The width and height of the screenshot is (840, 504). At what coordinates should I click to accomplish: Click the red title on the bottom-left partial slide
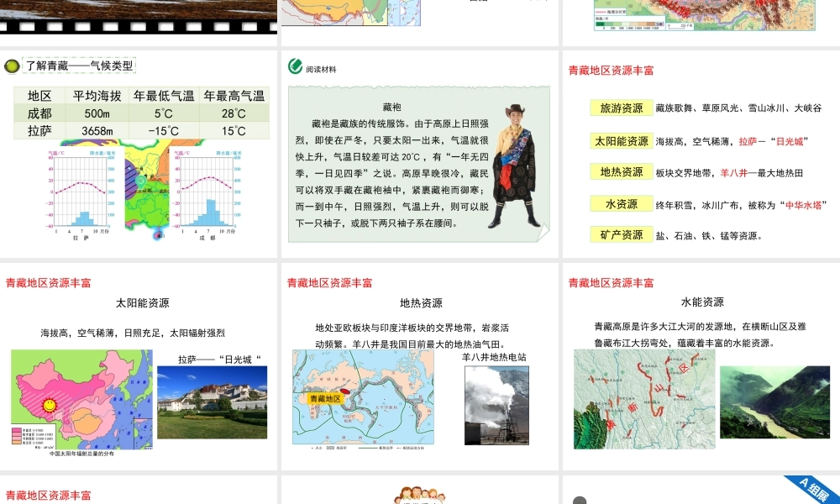pyautogui.click(x=48, y=496)
